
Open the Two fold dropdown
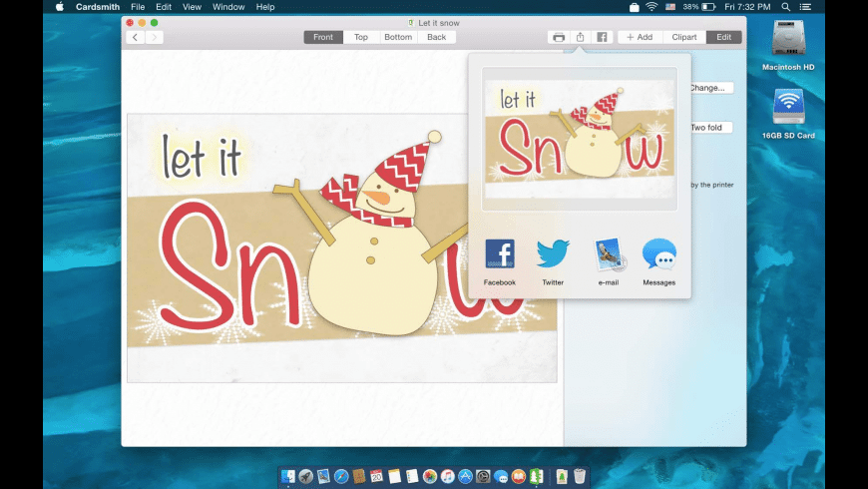pos(711,128)
